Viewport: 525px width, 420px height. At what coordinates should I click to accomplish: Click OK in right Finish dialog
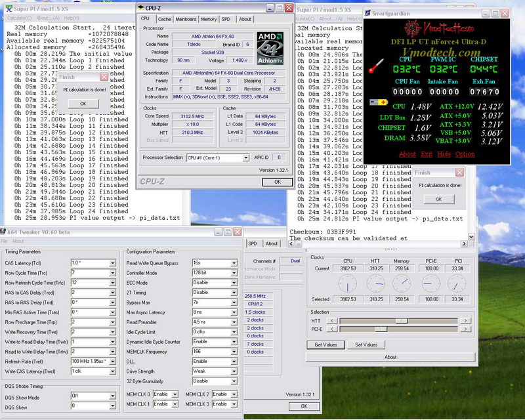[x=438, y=199]
